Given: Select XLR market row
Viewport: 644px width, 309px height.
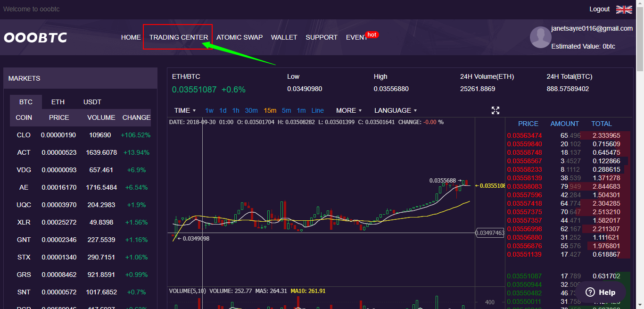Looking at the screenshot, I should (x=81, y=222).
